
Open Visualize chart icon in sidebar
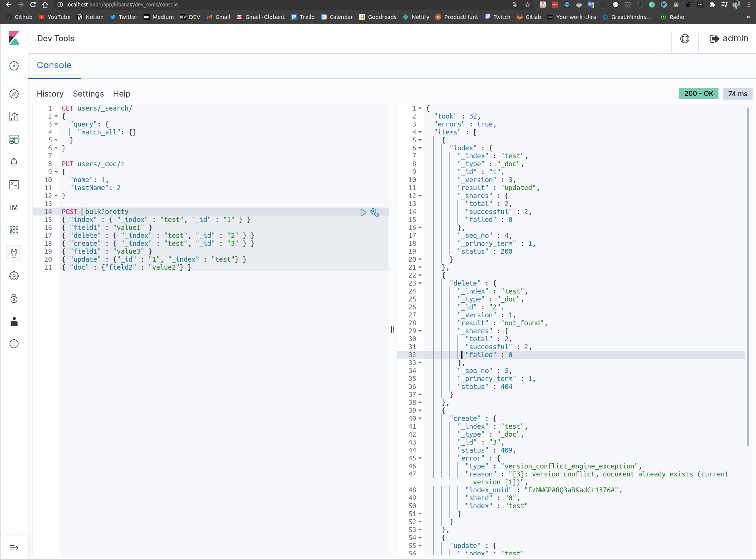[14, 117]
